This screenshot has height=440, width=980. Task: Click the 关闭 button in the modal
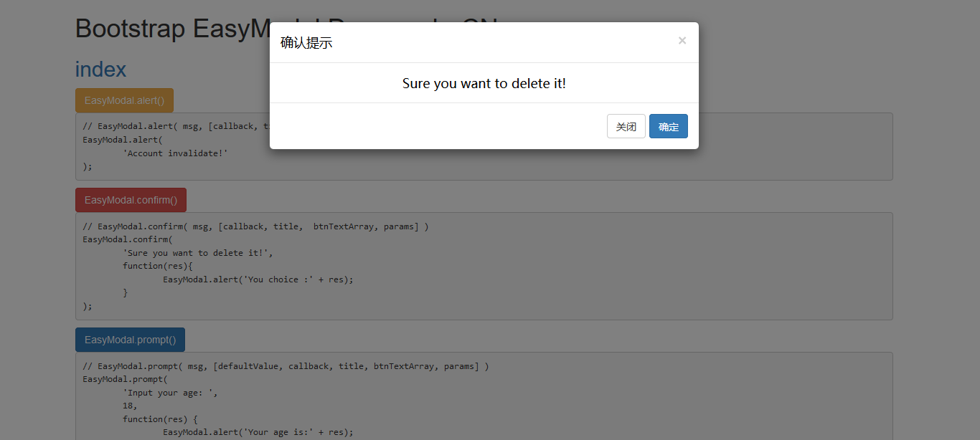(626, 126)
